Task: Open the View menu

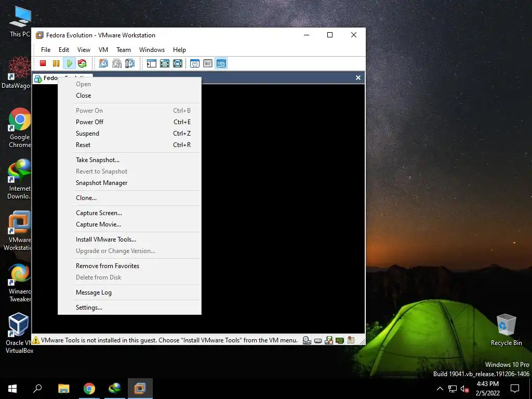Action: pyautogui.click(x=84, y=50)
